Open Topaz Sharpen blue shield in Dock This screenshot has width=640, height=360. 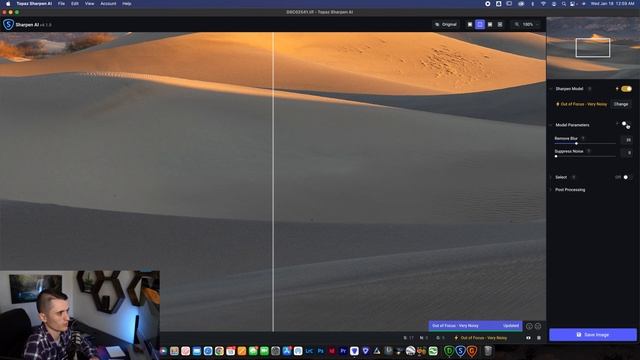[460, 351]
